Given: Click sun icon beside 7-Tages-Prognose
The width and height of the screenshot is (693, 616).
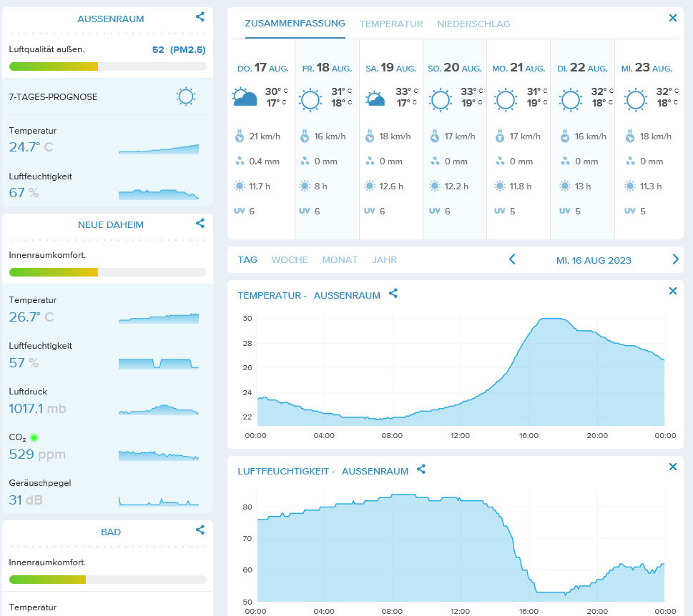Looking at the screenshot, I should [186, 96].
